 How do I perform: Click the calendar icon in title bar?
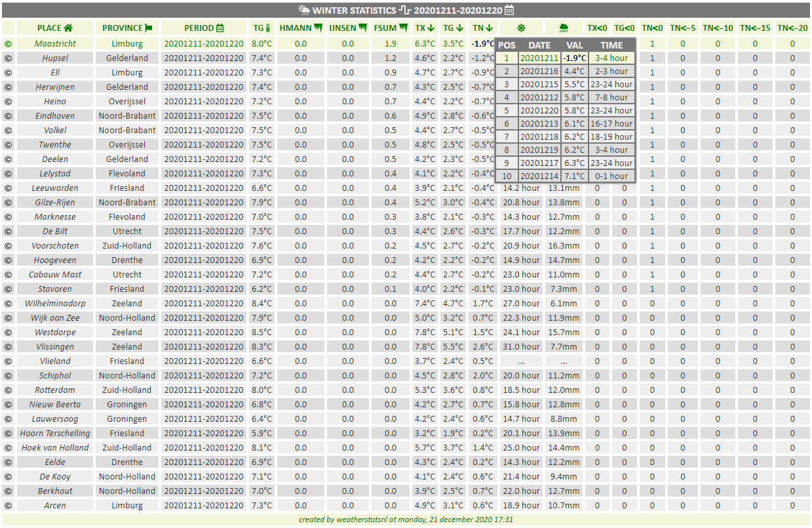click(x=509, y=10)
